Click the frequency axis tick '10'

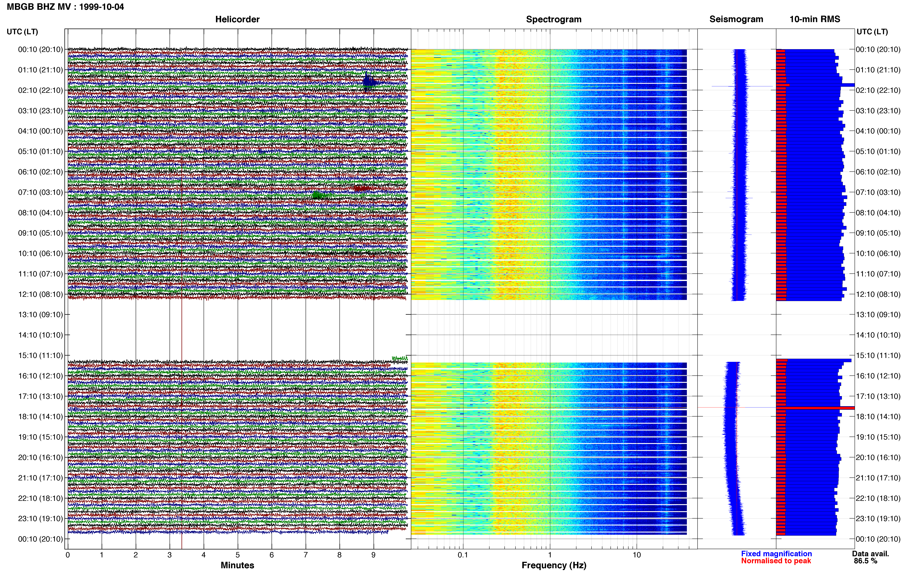pyautogui.click(x=636, y=555)
